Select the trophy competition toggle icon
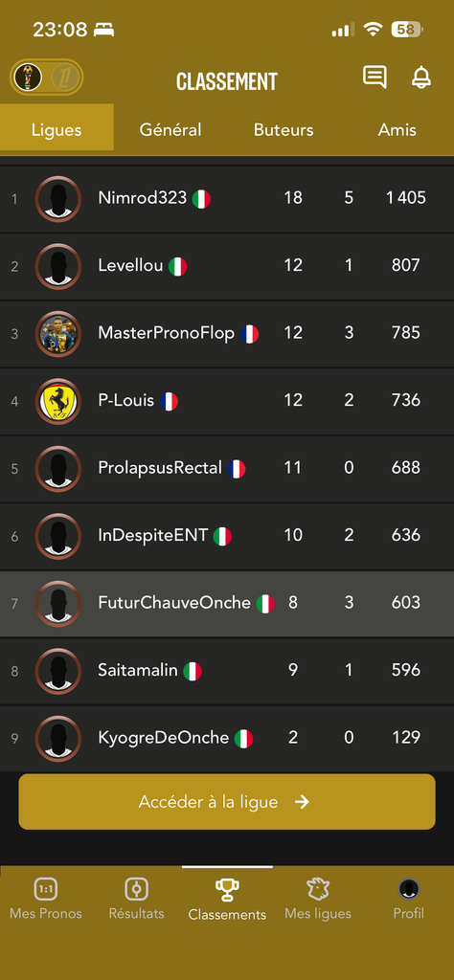Image resolution: width=454 pixels, height=980 pixels. point(28,78)
